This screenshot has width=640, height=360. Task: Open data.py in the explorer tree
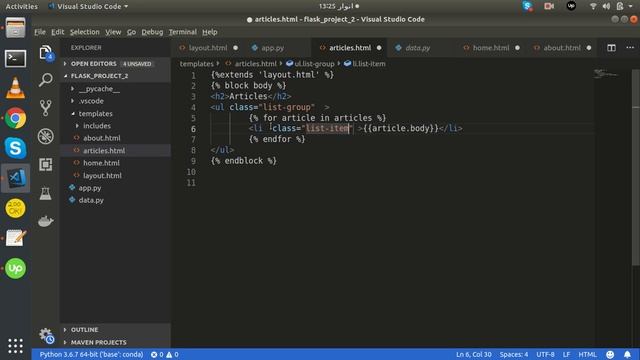pyautogui.click(x=115, y=200)
